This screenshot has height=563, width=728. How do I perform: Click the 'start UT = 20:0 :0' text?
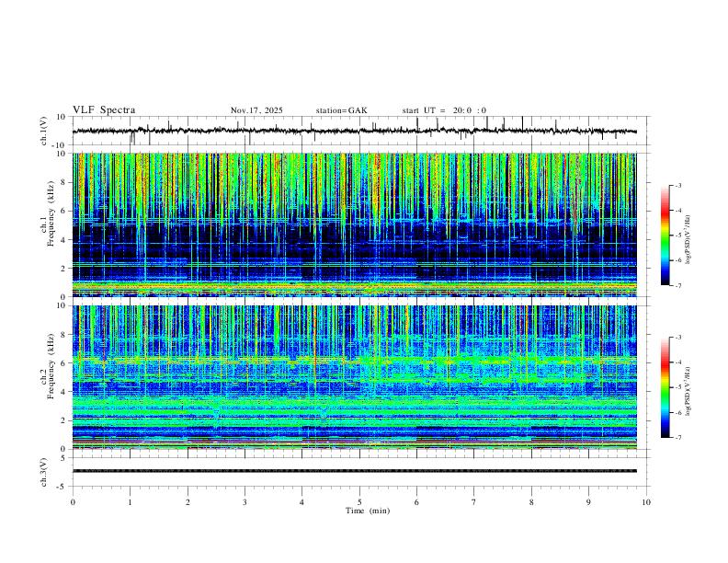[444, 110]
